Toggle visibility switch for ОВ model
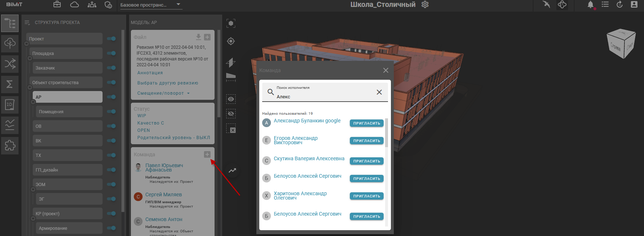This screenshot has width=644, height=236. pos(111,126)
